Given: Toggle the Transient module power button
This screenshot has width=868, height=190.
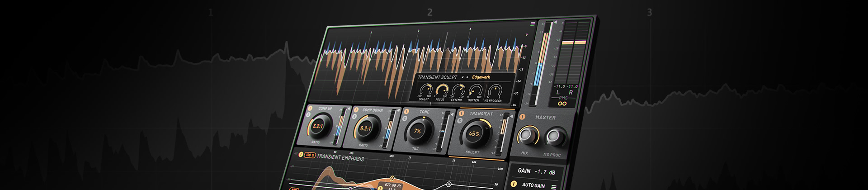Looking at the screenshot, I should [462, 113].
